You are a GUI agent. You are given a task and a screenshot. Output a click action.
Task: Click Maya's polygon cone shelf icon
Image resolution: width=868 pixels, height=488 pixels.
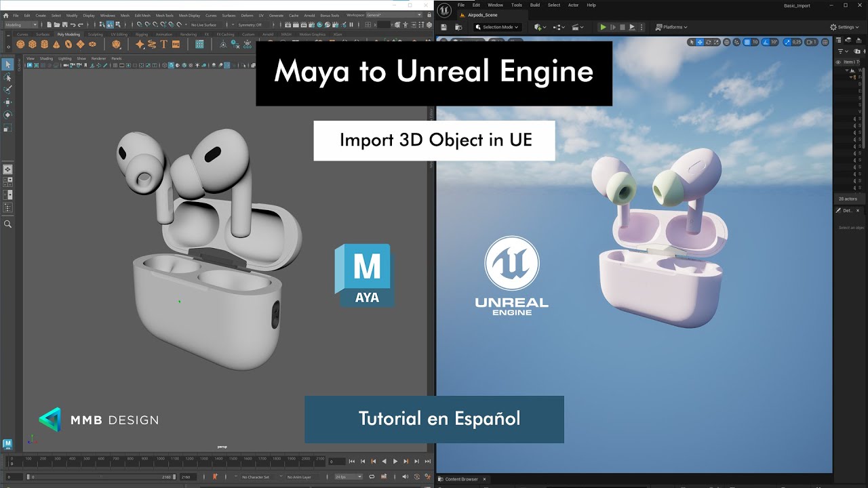pos(56,44)
